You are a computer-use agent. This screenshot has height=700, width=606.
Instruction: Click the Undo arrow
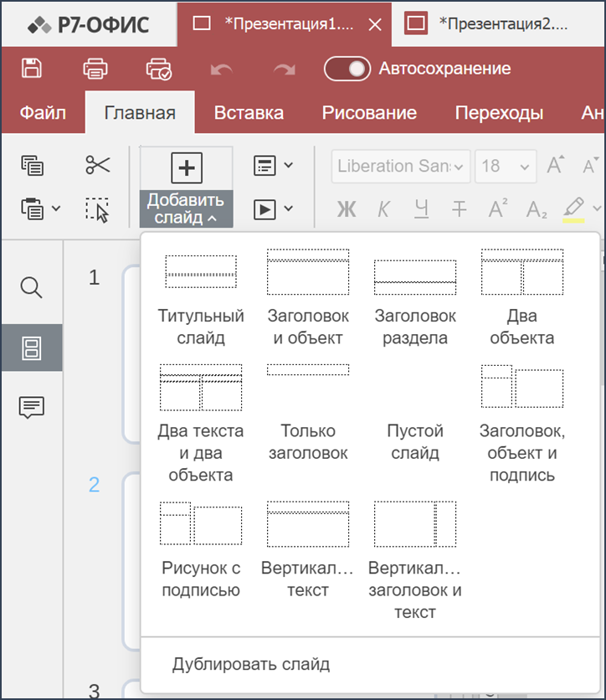click(x=221, y=69)
